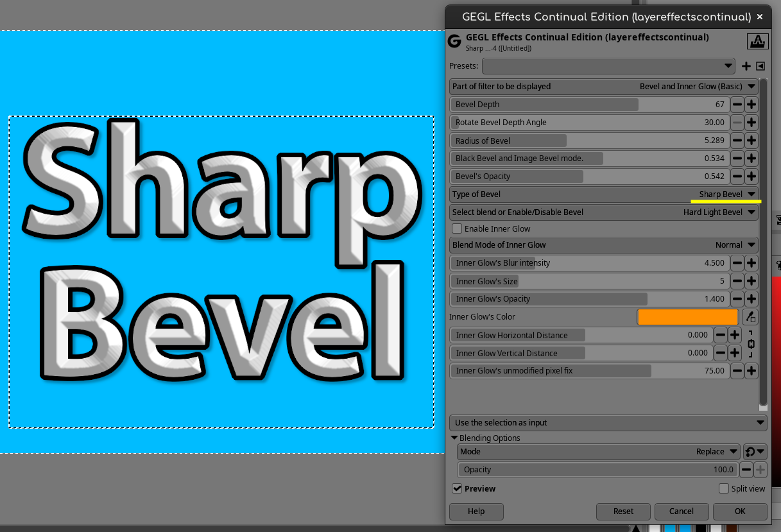This screenshot has width=781, height=532.
Task: Increase Black Bevel and Image Bevel mode value
Action: (x=751, y=159)
